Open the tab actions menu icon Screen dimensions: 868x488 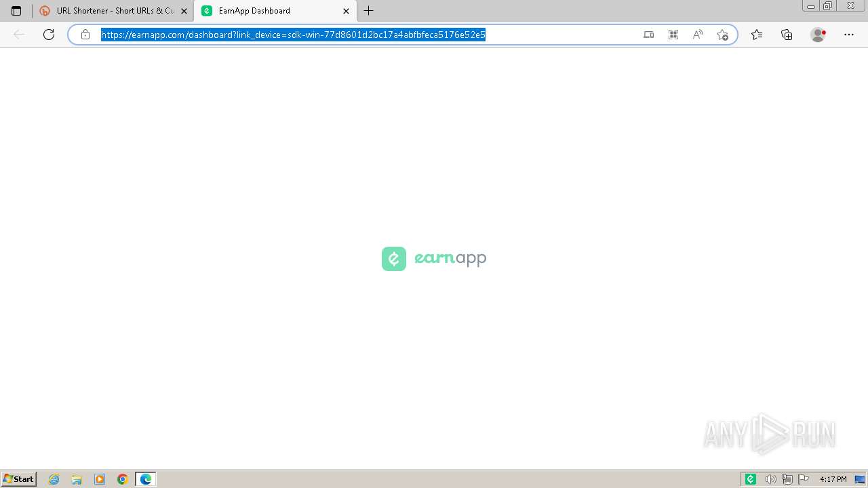pyautogui.click(x=16, y=11)
